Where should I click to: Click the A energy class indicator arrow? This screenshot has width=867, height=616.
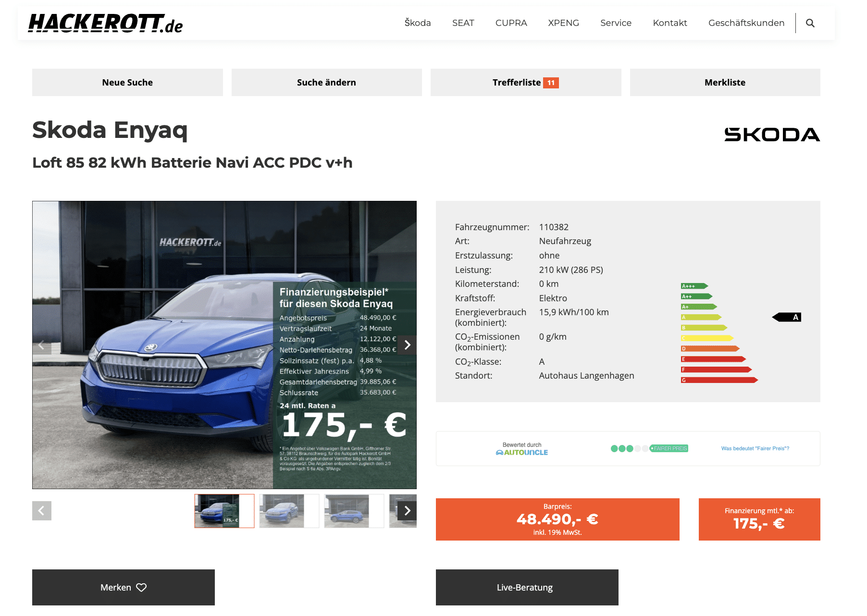point(787,317)
